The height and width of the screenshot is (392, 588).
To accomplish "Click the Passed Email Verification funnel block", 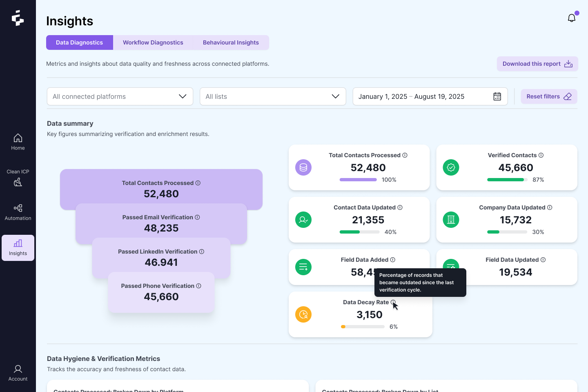I will click(161, 223).
